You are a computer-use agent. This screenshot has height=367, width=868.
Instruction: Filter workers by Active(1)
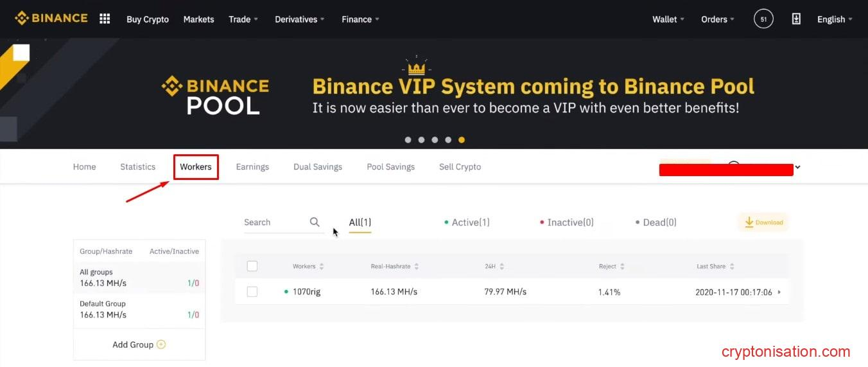click(x=467, y=222)
